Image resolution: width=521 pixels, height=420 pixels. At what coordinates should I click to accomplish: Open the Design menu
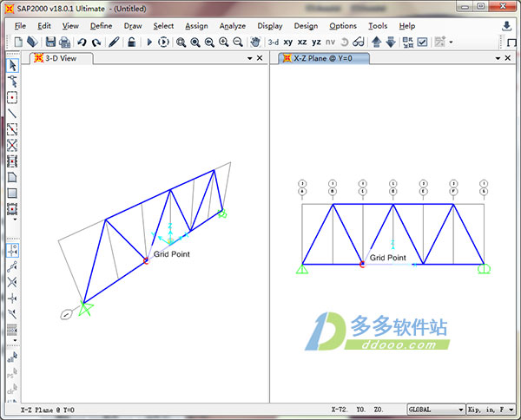pyautogui.click(x=306, y=26)
